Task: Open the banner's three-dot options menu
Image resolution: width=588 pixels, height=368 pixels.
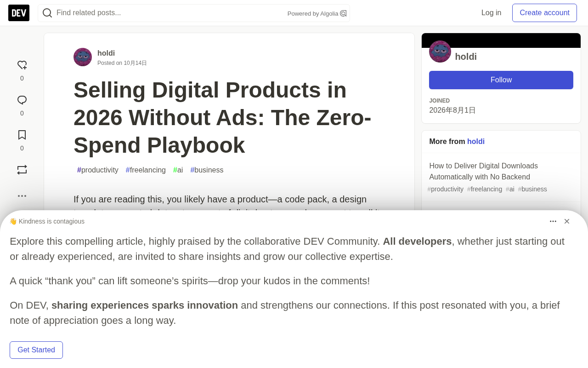Action: click(x=553, y=221)
